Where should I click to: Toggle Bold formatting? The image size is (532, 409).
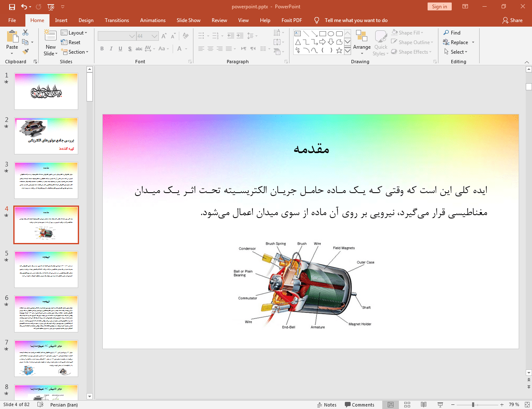tap(102, 49)
